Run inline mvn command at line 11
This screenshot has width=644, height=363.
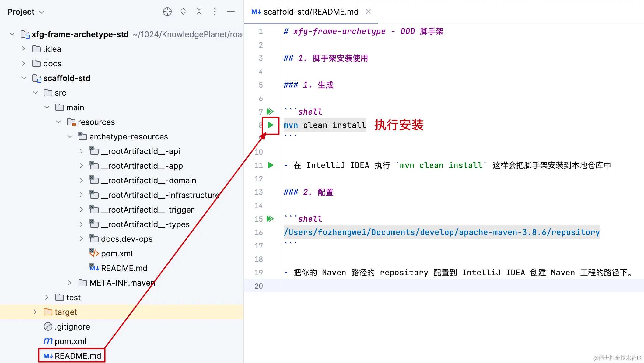[270, 165]
